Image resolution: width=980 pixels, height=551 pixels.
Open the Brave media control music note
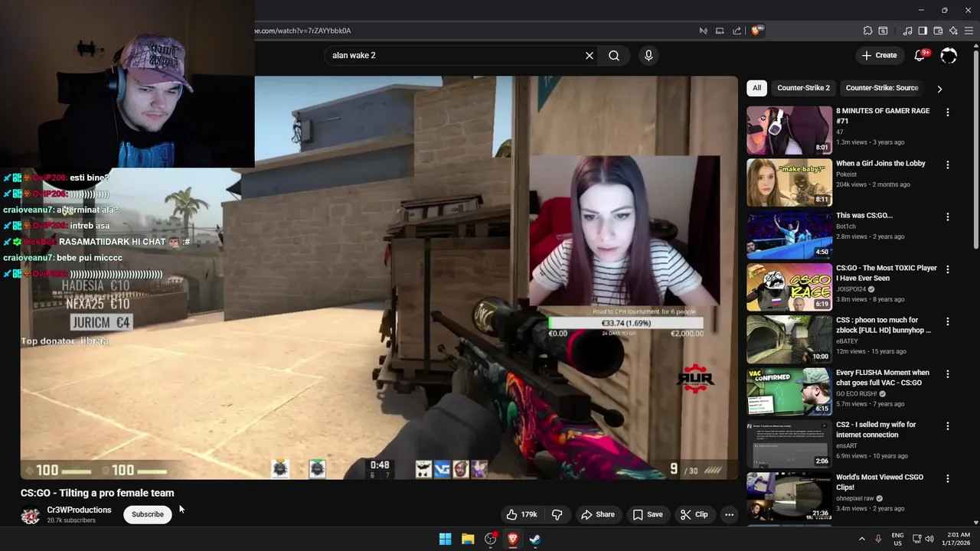point(907,31)
